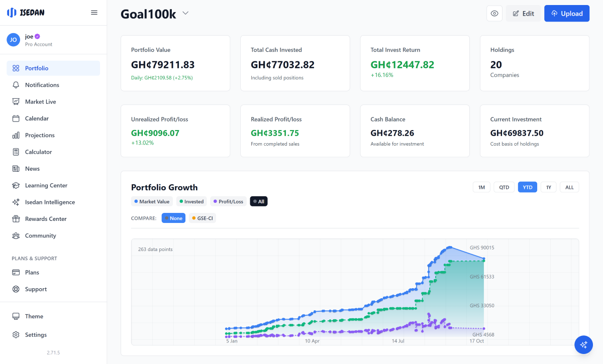Go to the Learning Center page

53,185
